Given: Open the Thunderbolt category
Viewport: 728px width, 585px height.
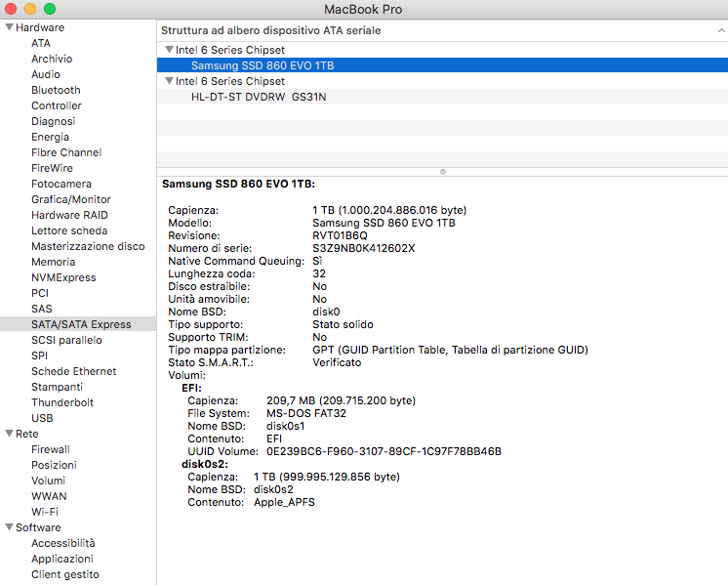Looking at the screenshot, I should click(62, 402).
